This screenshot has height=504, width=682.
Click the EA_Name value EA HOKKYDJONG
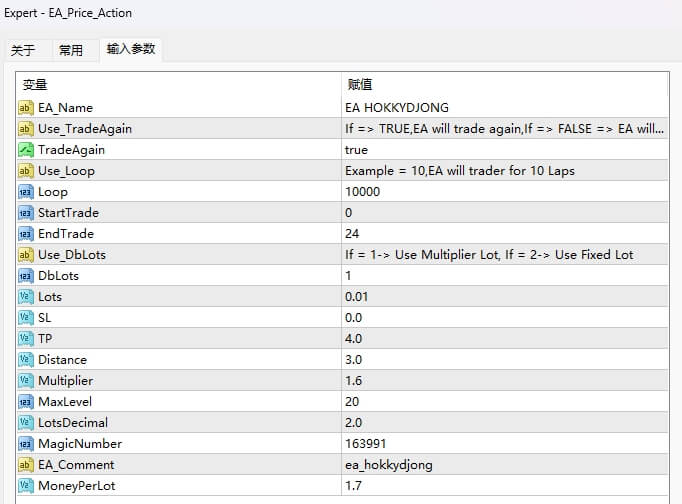pyautogui.click(x=397, y=108)
